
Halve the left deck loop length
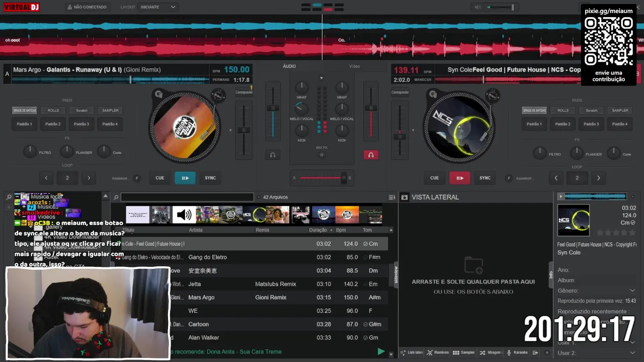click(x=46, y=177)
